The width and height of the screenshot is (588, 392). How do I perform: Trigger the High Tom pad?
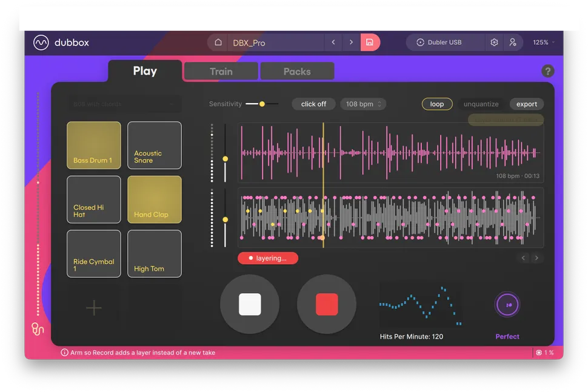[155, 254]
